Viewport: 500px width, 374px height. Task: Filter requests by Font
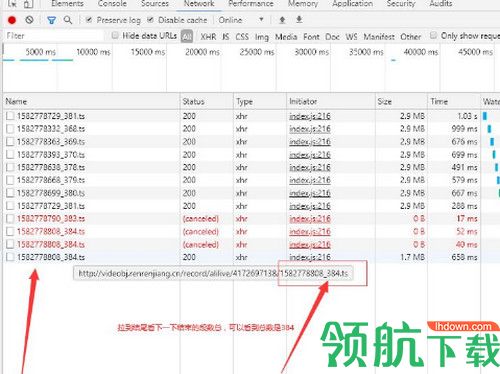pos(311,37)
